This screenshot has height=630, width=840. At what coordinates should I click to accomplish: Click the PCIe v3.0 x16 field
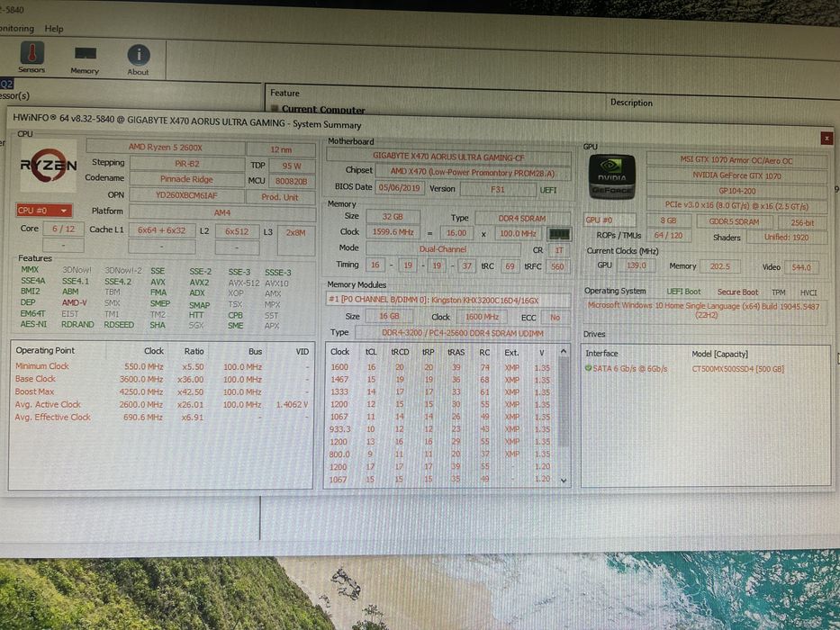coord(737,206)
